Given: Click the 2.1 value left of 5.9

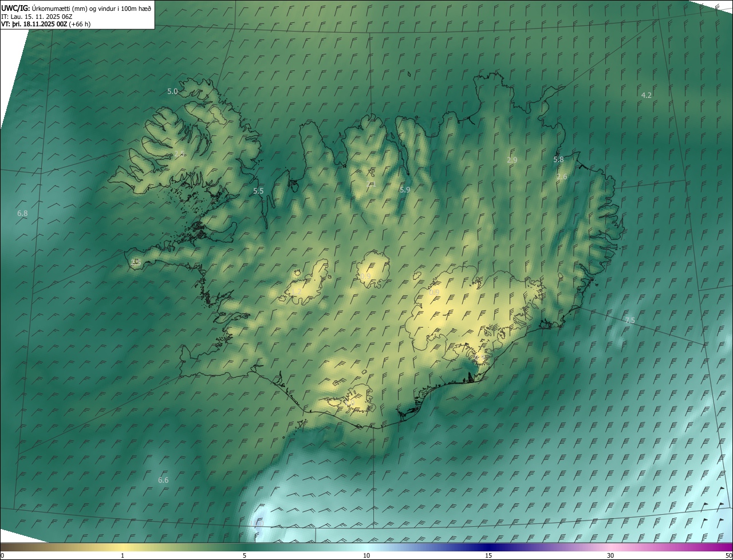Looking at the screenshot, I should pos(371,184).
